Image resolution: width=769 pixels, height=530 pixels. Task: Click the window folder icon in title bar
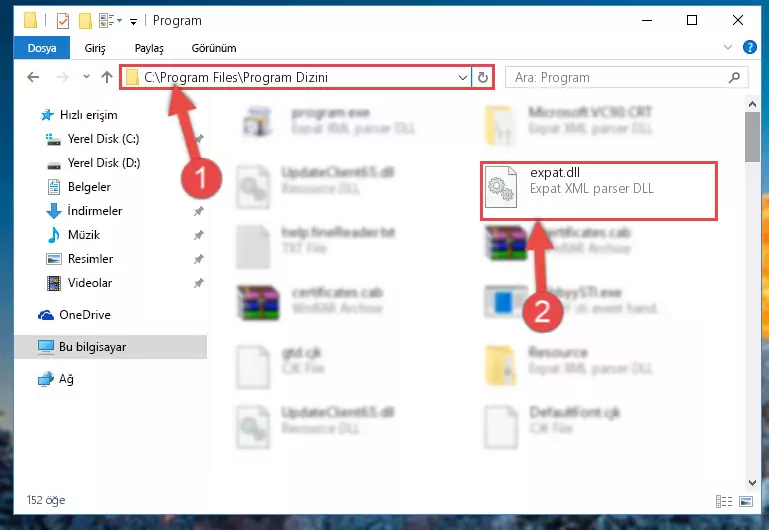[30, 21]
